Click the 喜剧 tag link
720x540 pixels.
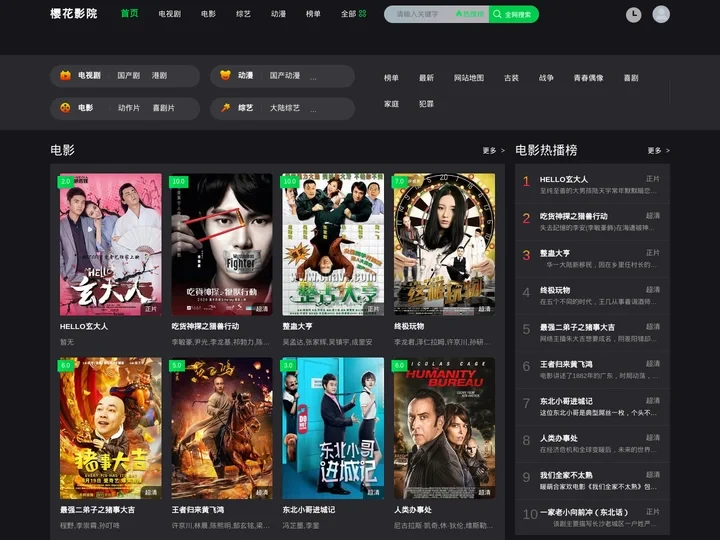[x=631, y=78]
